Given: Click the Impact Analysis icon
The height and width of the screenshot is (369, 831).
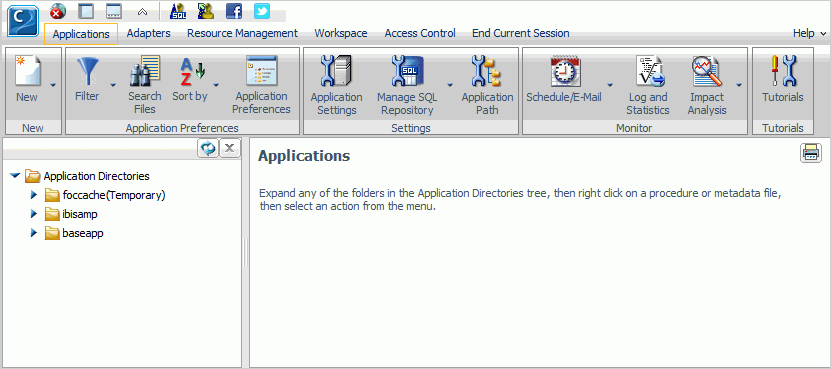Looking at the screenshot, I should (x=706, y=71).
